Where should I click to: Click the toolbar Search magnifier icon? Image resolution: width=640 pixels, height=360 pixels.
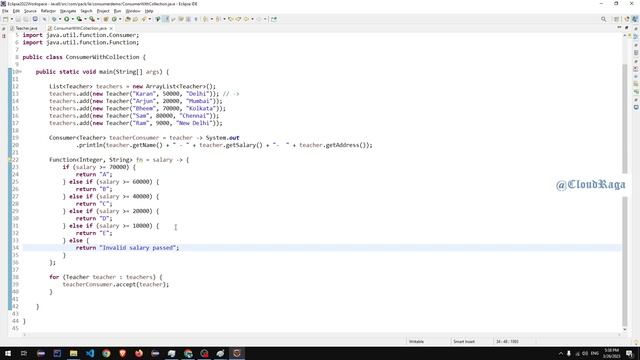click(603, 19)
